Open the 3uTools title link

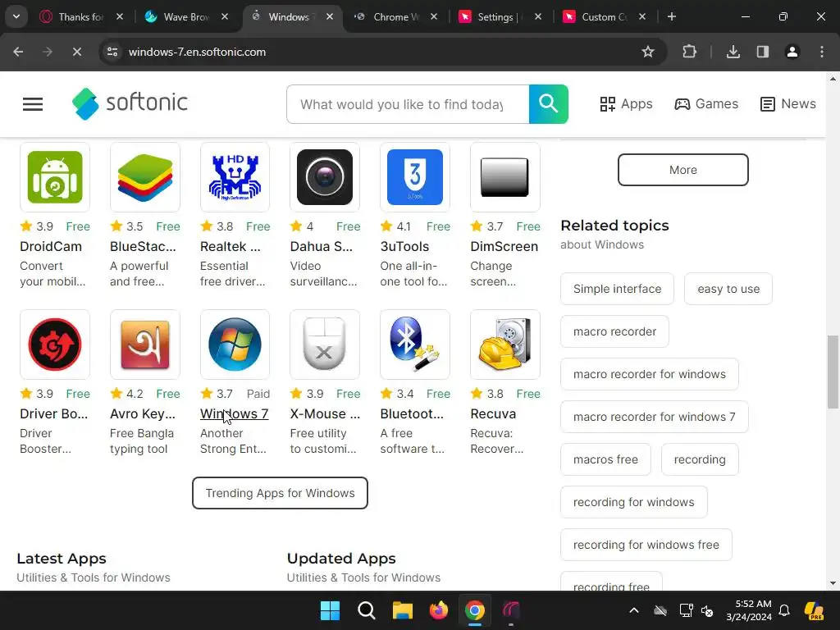404,246
